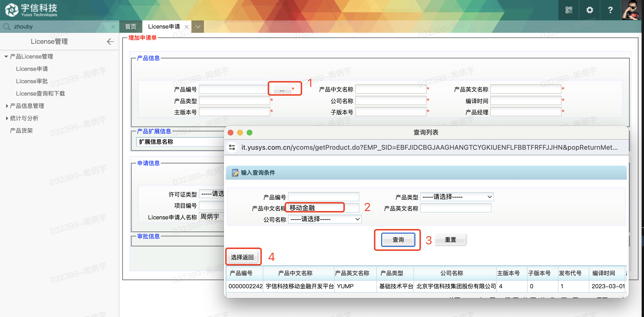Screen dimensions: 644x317
Task: Click the 产品经理 field
Action: (525, 112)
